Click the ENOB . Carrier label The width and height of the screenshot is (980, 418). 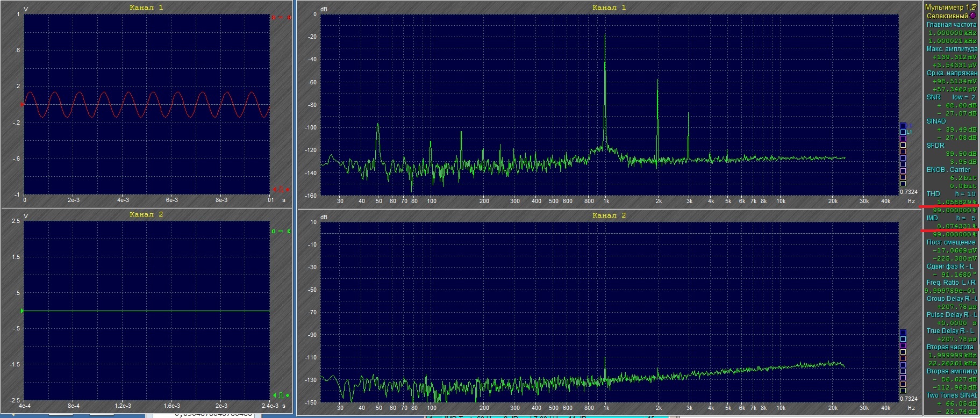[948, 170]
